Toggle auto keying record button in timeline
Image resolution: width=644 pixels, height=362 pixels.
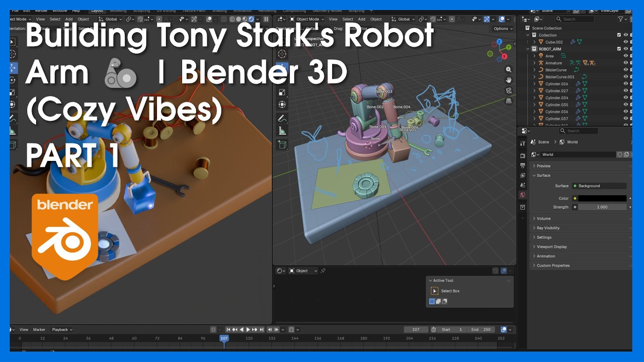click(x=213, y=329)
